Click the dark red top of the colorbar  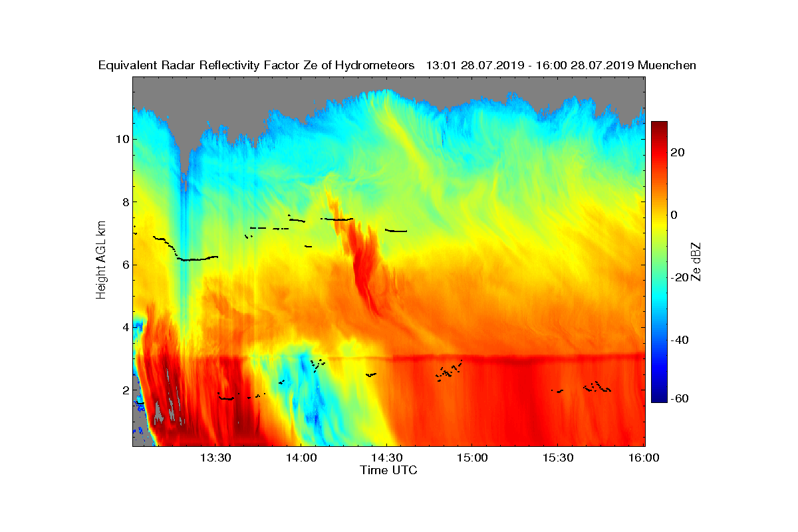[x=659, y=126]
